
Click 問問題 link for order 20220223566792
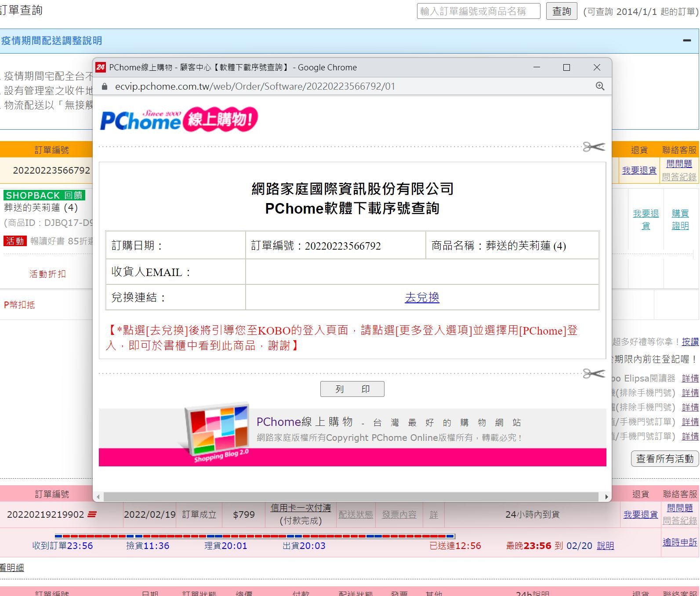pyautogui.click(x=679, y=164)
